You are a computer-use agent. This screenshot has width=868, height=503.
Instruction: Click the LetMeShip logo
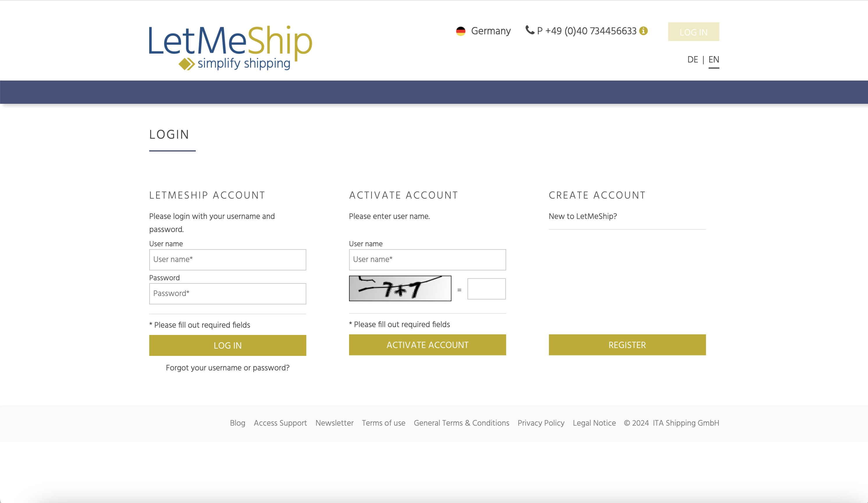pos(230,47)
